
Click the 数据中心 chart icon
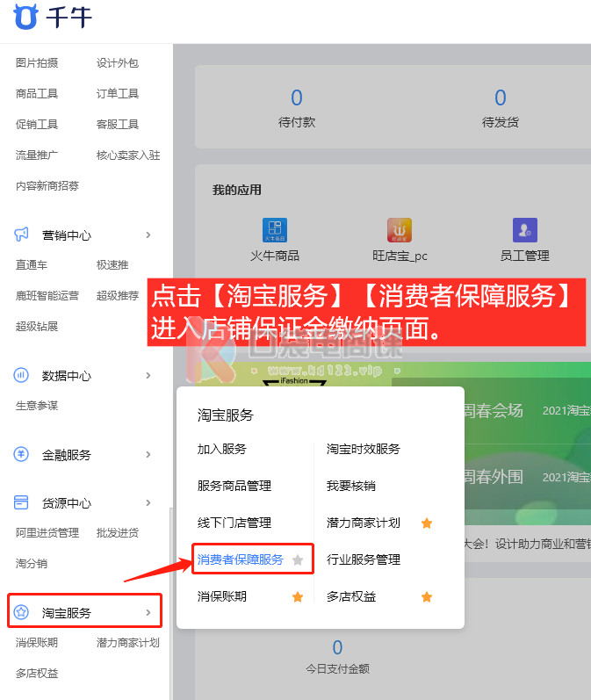point(21,375)
